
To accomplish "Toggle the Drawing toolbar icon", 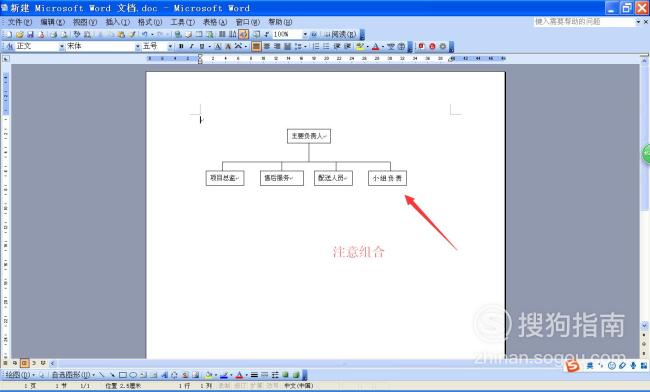I will pyautogui.click(x=243, y=34).
